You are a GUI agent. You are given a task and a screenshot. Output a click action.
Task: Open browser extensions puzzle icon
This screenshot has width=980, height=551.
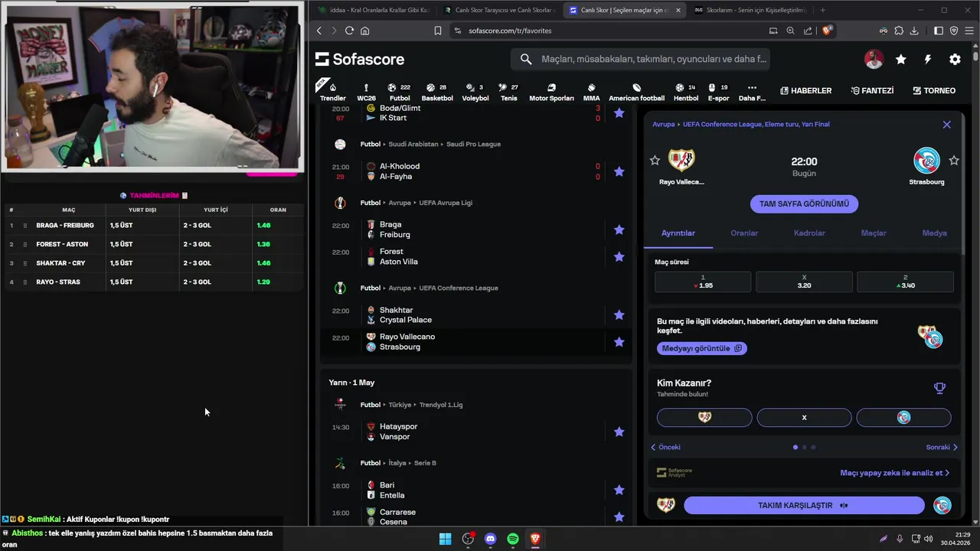(899, 31)
